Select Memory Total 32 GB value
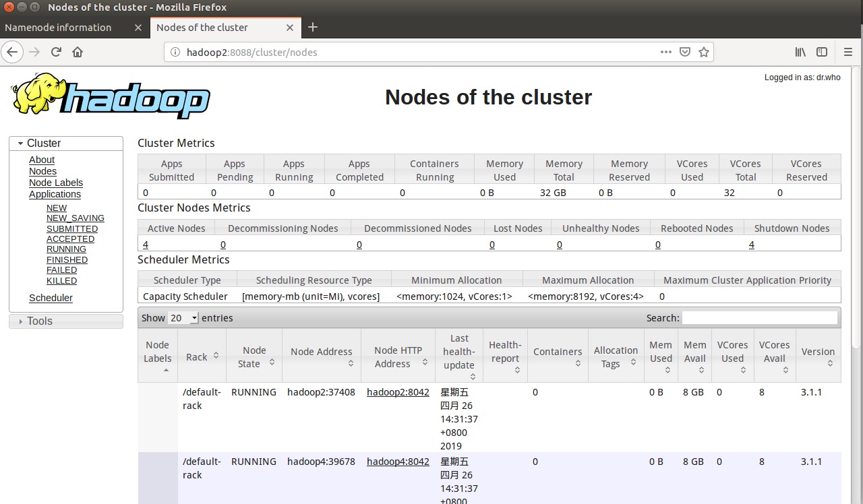The image size is (863, 504). click(553, 193)
